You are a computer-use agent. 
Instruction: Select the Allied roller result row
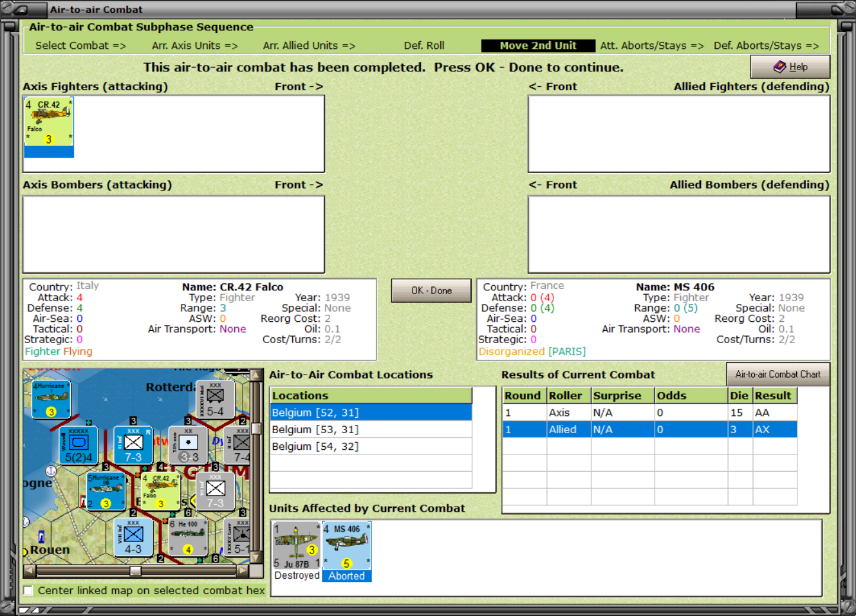tap(650, 429)
